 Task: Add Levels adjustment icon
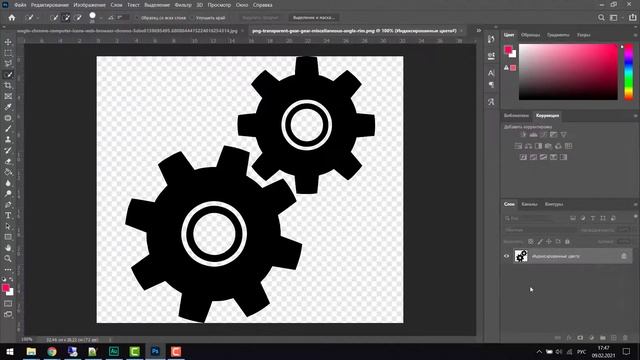(533, 134)
